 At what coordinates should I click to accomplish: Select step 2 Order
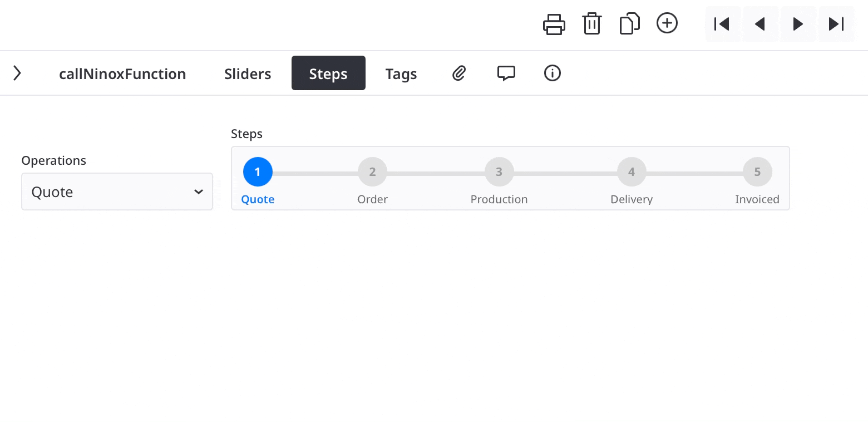click(372, 172)
